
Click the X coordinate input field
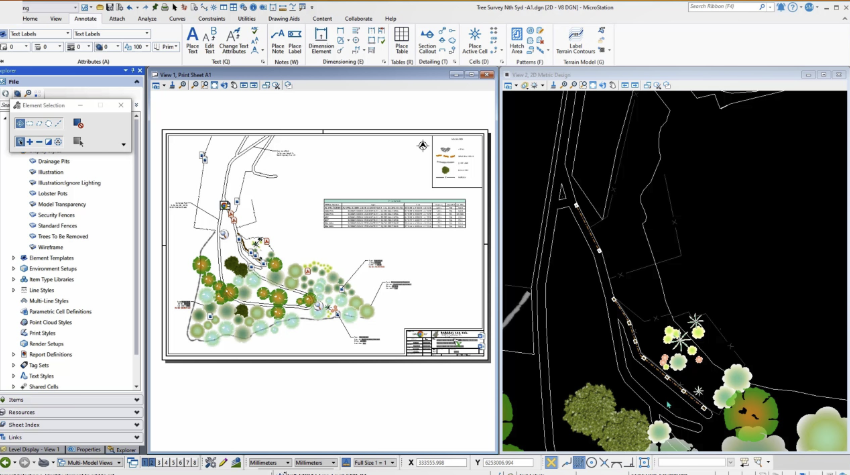(441, 463)
